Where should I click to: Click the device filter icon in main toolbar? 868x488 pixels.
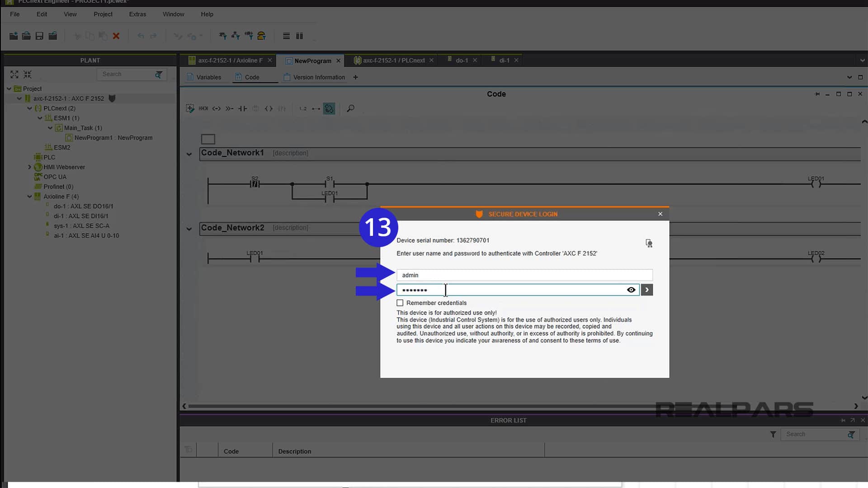click(222, 36)
